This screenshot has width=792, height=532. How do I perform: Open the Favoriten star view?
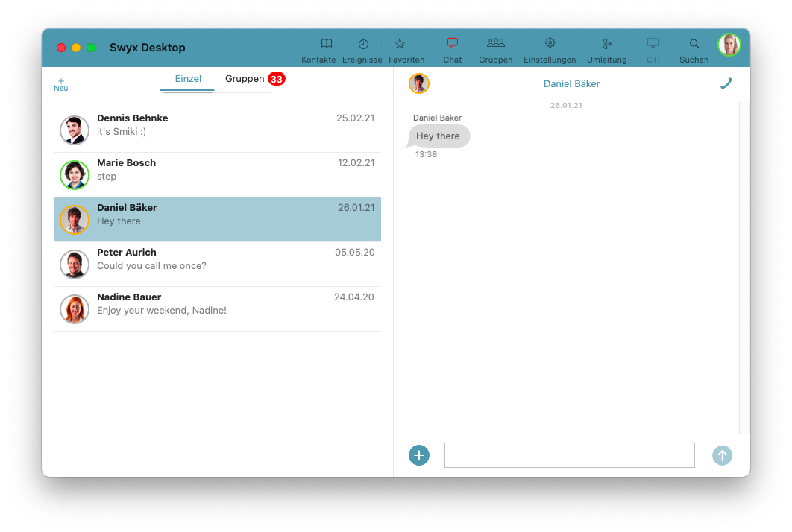(x=406, y=51)
